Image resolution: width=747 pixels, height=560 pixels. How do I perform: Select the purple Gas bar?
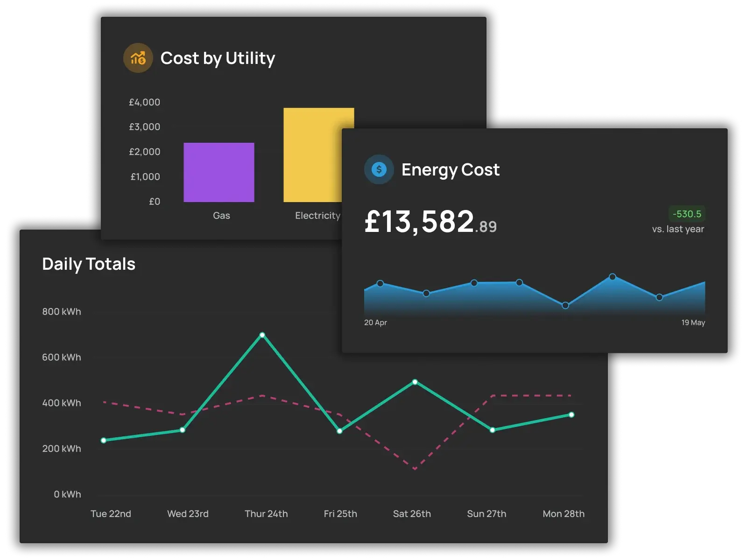click(x=218, y=172)
